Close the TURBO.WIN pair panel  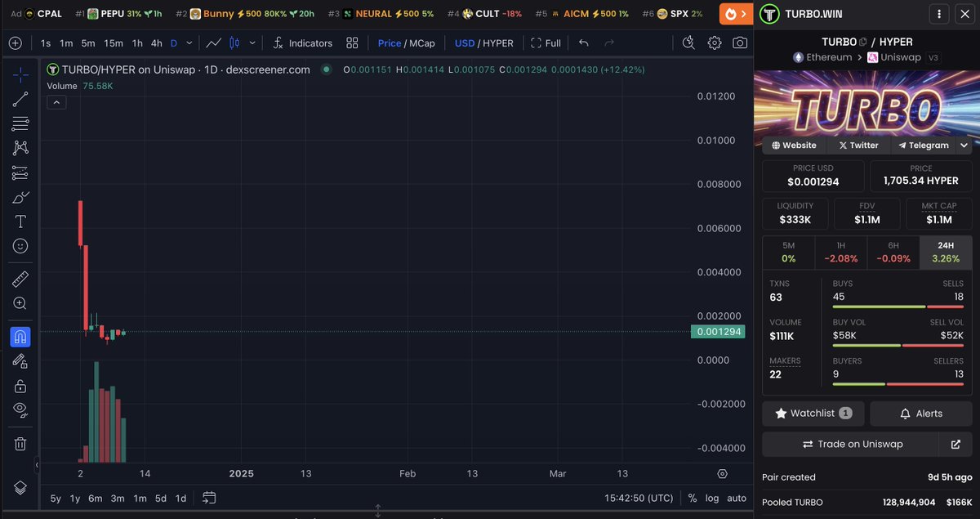click(x=964, y=14)
